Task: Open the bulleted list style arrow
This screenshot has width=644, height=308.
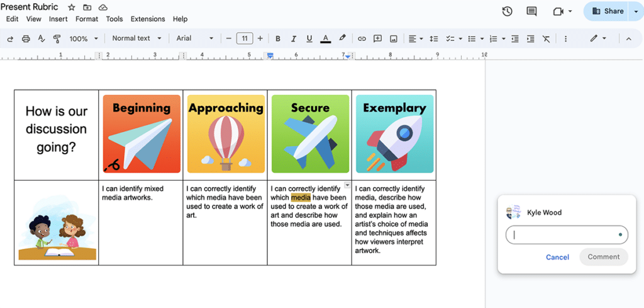Action: [482, 38]
